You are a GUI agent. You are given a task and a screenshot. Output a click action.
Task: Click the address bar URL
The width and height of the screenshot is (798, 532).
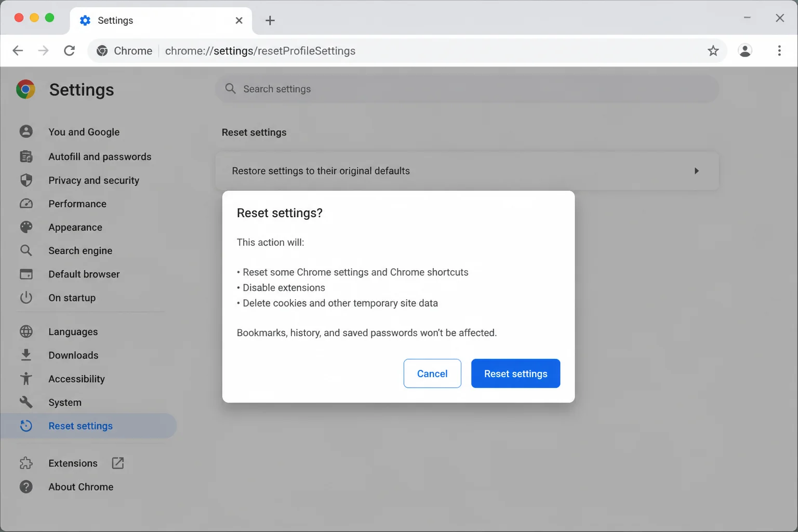coord(260,51)
